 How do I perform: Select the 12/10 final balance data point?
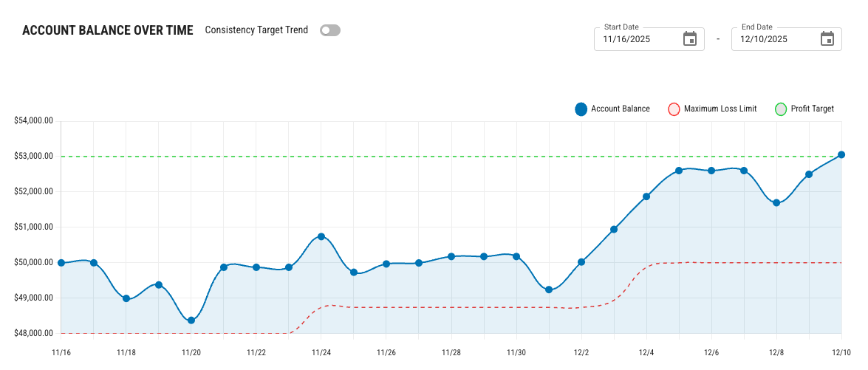(x=841, y=154)
